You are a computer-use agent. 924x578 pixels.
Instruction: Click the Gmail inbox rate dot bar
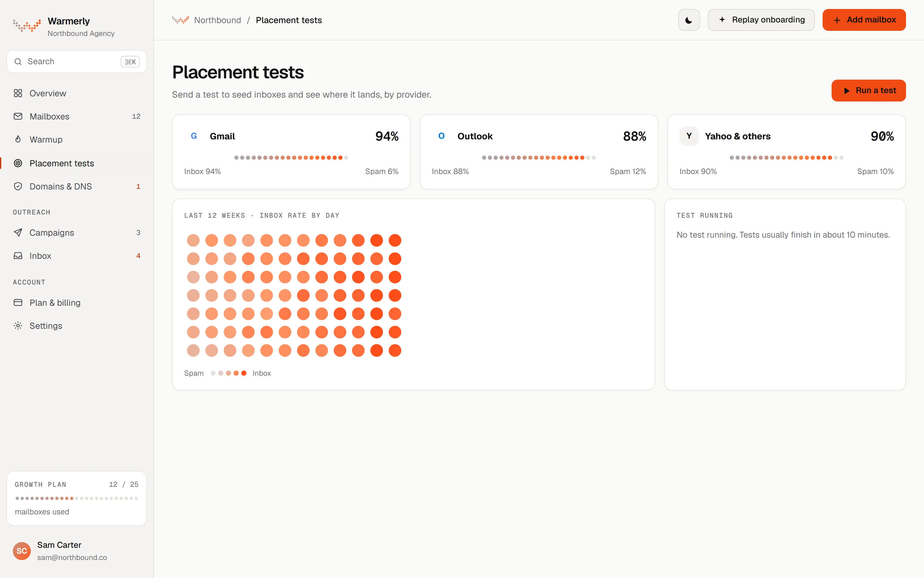[x=291, y=157]
